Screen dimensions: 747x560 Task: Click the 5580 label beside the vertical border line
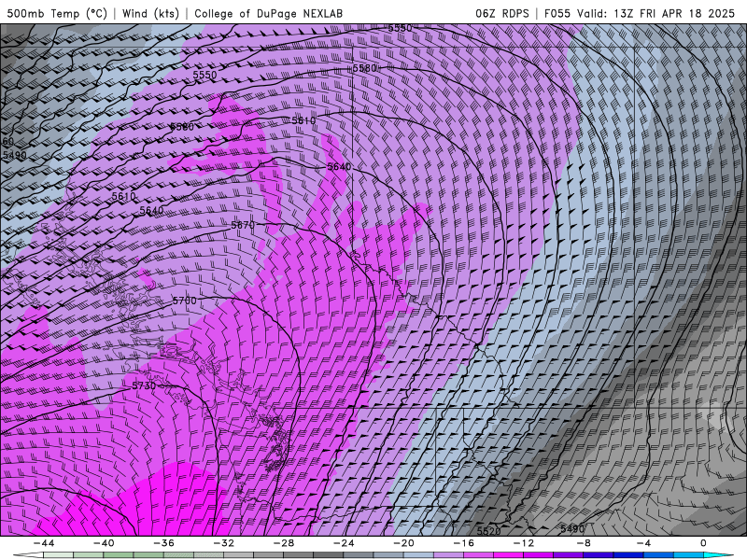(x=365, y=68)
